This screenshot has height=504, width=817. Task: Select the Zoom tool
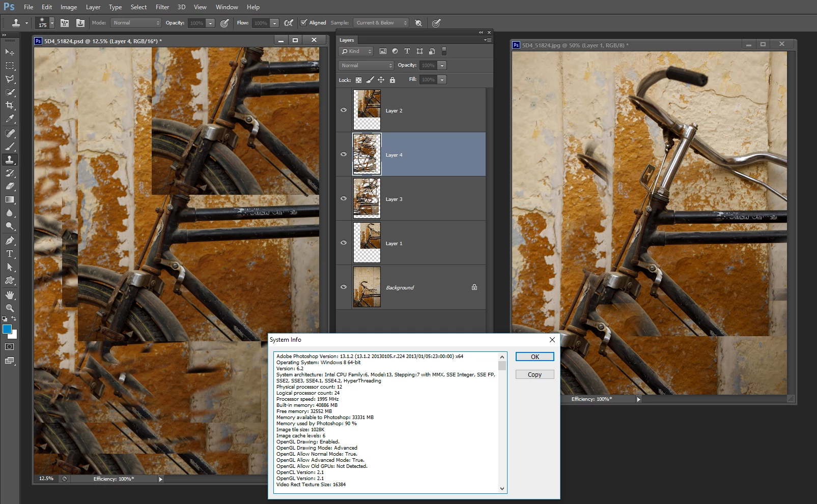pos(10,308)
